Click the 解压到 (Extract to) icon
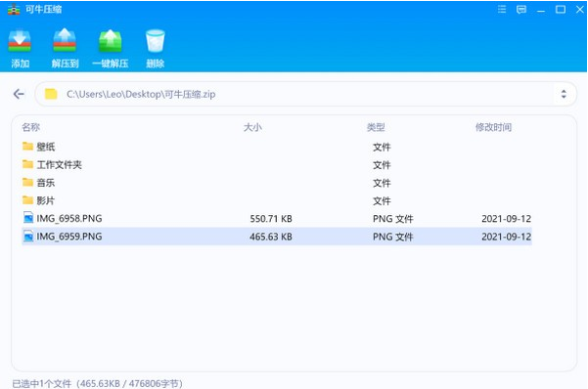Viewport: 588px width, 389px height. (65, 40)
